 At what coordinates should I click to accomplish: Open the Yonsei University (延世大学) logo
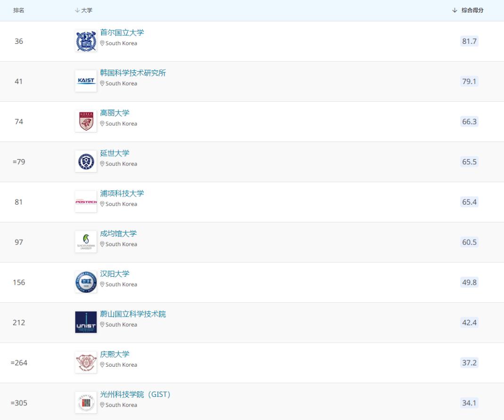pos(86,161)
